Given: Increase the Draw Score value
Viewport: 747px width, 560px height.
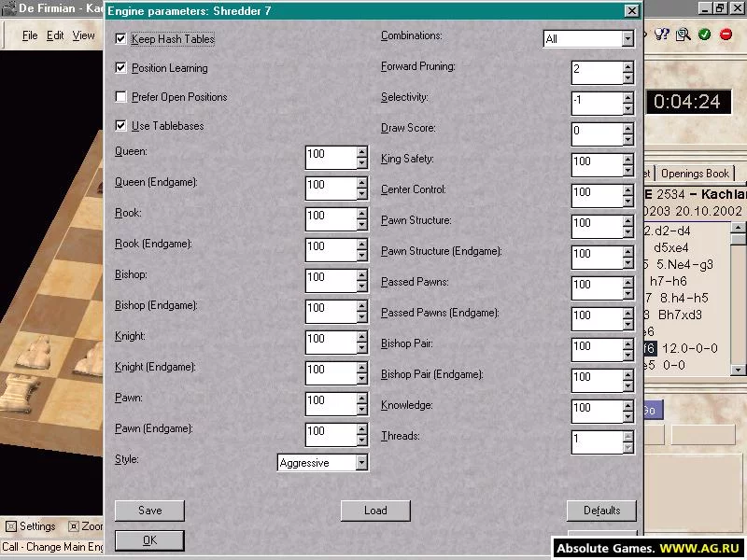Looking at the screenshot, I should [x=627, y=129].
